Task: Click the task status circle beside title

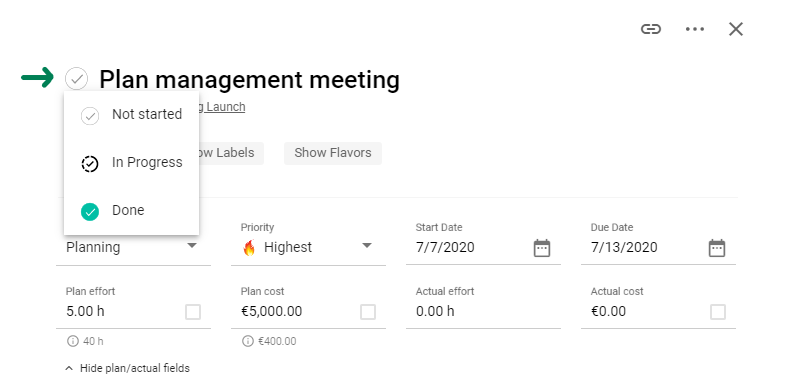Action: tap(76, 79)
